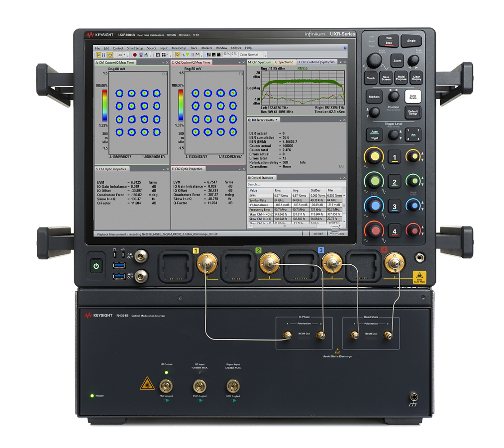
Task: Push the green channel 2 vertical scale knob
Action: pyautogui.click(x=374, y=181)
